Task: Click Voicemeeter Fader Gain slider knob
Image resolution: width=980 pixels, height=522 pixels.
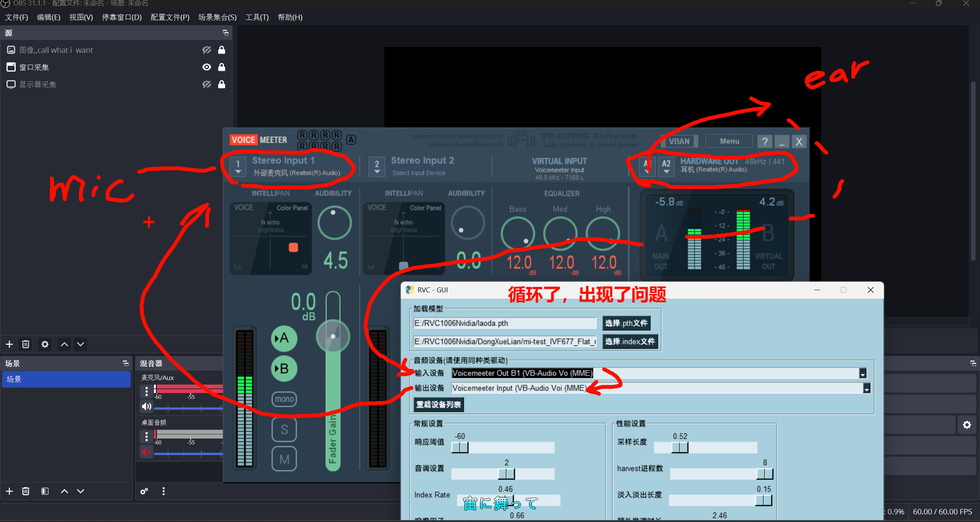Action: point(333,336)
